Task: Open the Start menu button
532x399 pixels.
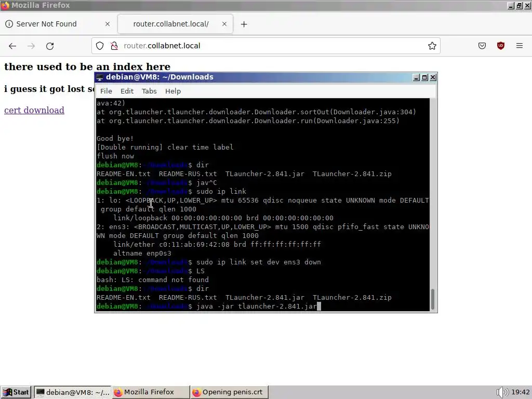Action: click(16, 392)
